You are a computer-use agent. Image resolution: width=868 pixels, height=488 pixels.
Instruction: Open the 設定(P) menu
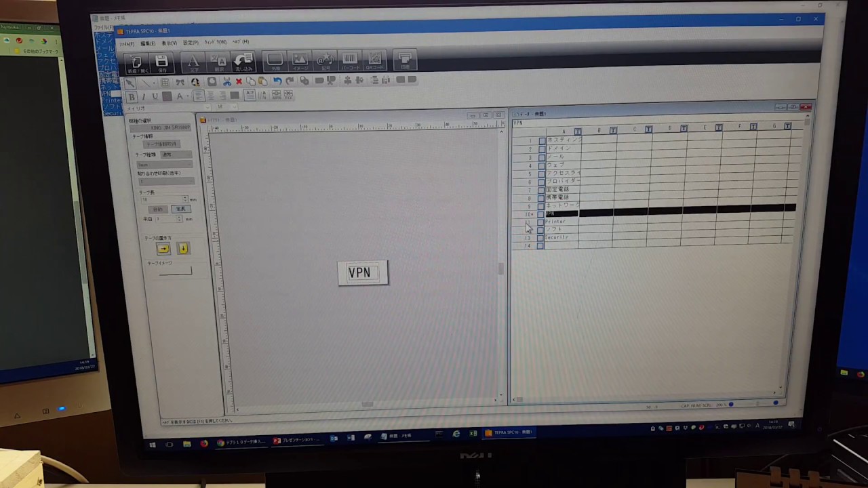(x=191, y=43)
